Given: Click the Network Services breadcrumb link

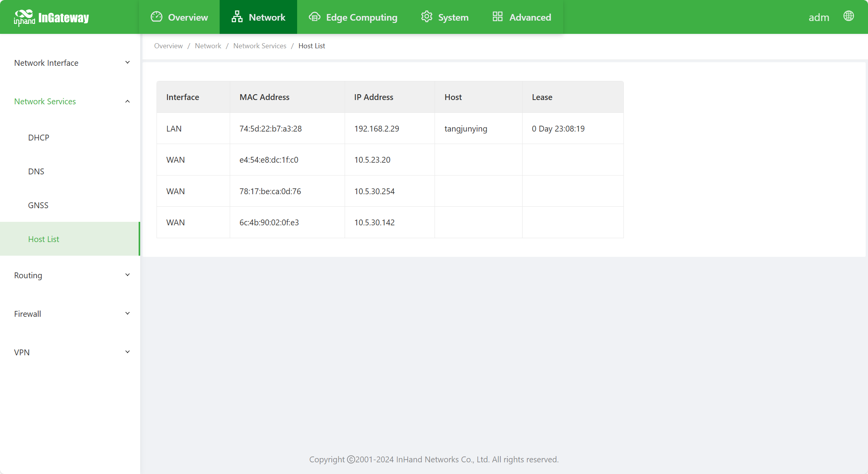Looking at the screenshot, I should pos(260,46).
